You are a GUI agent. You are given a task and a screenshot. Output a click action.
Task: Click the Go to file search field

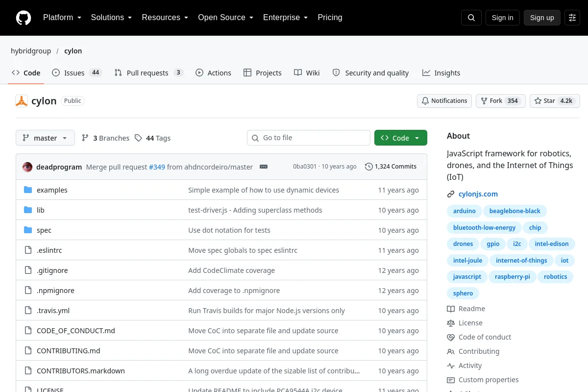(x=309, y=138)
